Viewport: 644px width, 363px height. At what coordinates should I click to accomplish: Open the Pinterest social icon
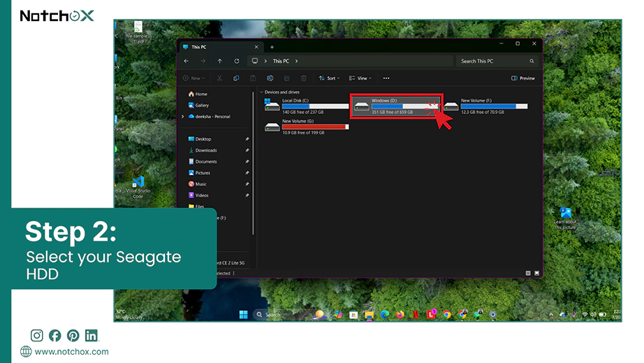(x=73, y=336)
